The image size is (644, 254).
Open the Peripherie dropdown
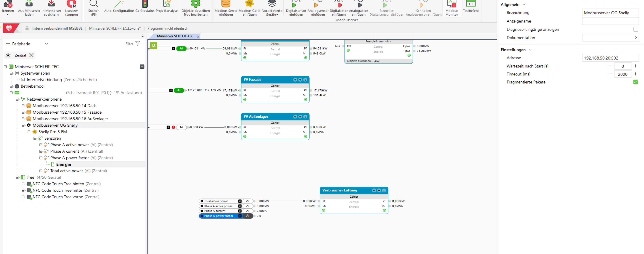coord(46,44)
